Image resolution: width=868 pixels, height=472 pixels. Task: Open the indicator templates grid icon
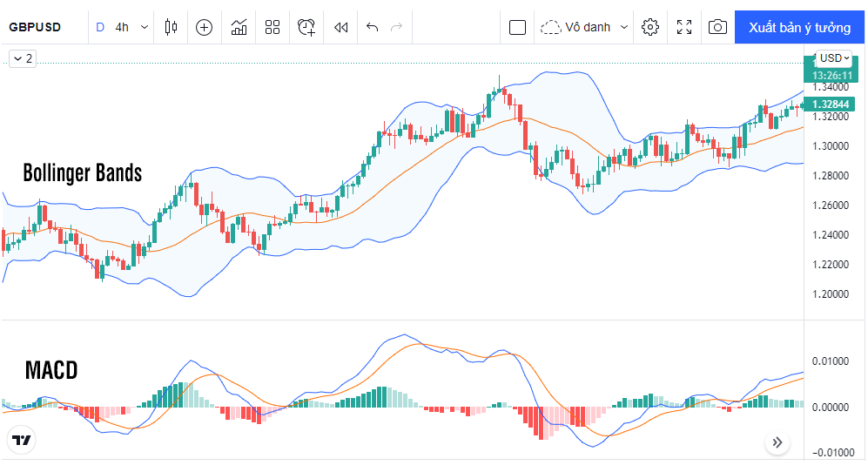pyautogui.click(x=273, y=27)
